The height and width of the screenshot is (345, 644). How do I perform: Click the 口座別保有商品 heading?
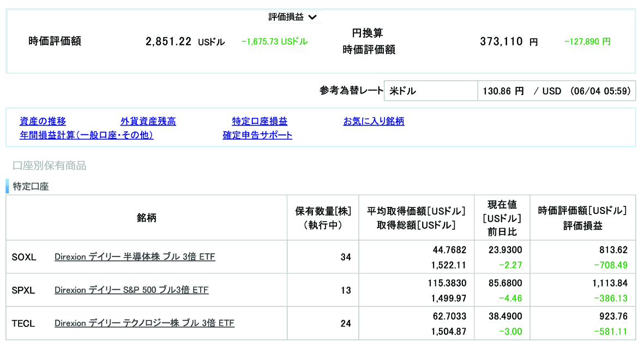(x=49, y=166)
